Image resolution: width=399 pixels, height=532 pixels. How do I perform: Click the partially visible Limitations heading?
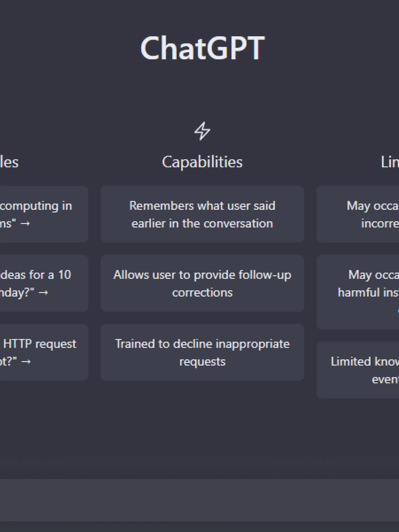(390, 162)
